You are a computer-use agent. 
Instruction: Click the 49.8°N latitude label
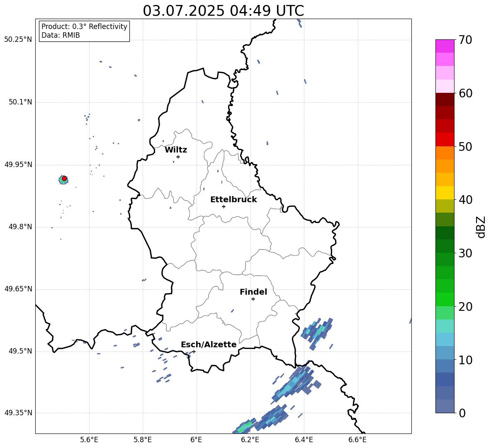(x=20, y=227)
